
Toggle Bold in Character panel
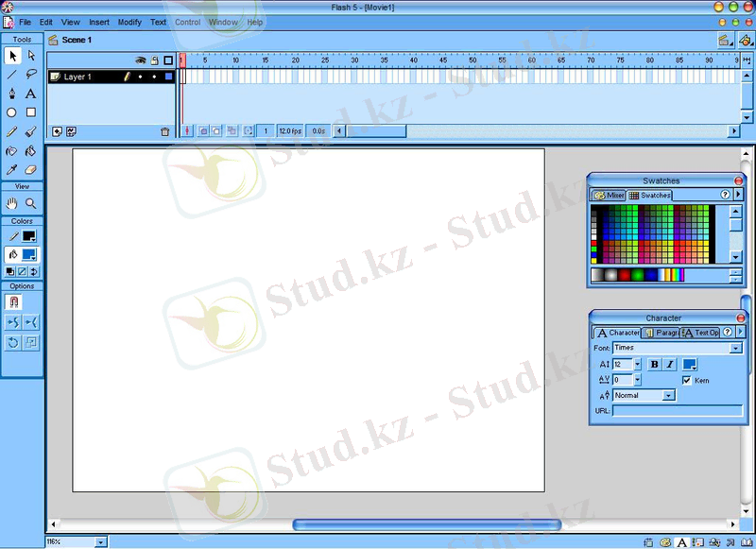tap(654, 365)
